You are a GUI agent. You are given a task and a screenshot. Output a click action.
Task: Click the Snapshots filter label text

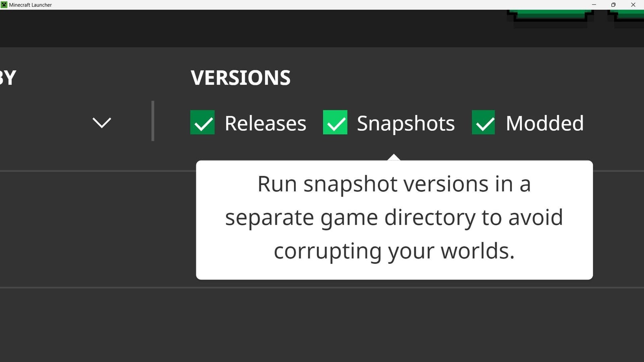[x=405, y=123]
